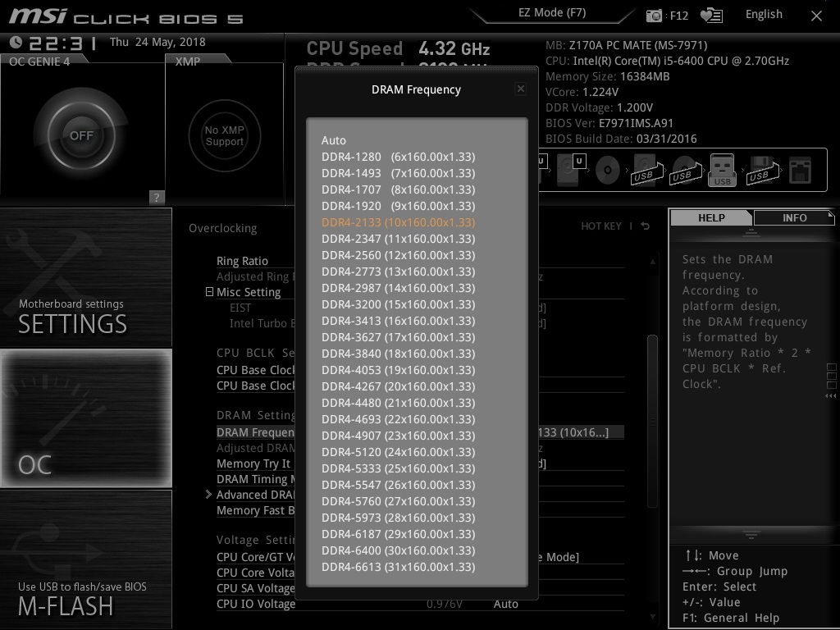Choose DDR4-1707 (8x160.00x1.33)

[x=398, y=189]
